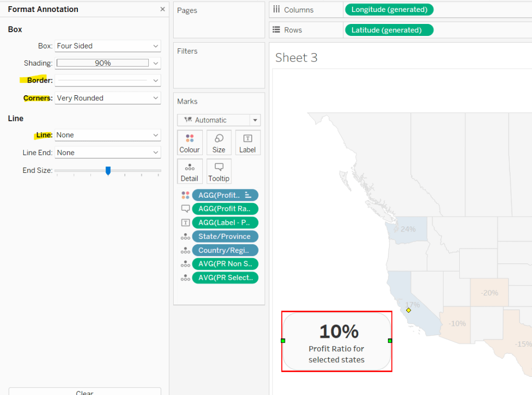This screenshot has height=395, width=532.
Task: Click tooltip icon beside AGG(Profit Ra..) pill
Action: pos(185,209)
